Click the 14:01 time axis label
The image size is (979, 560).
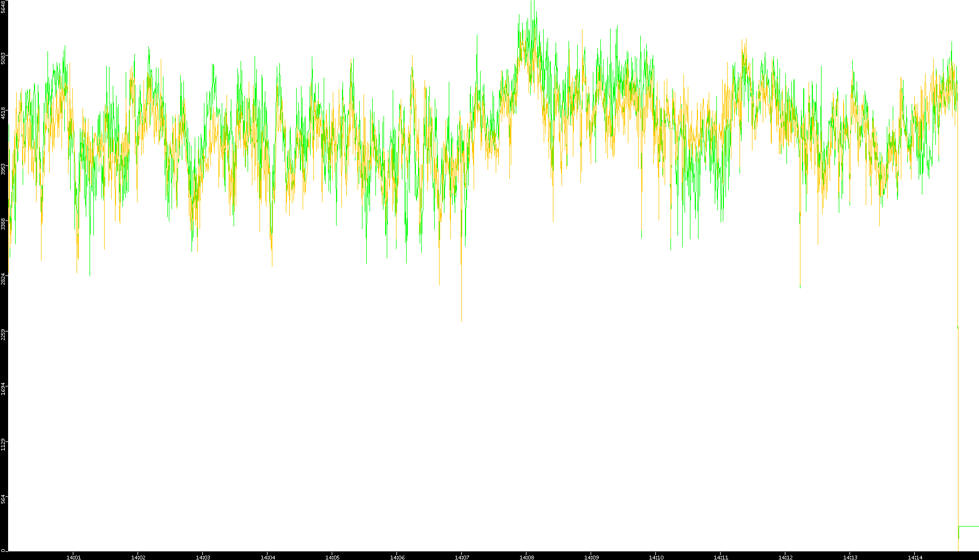pos(73,557)
